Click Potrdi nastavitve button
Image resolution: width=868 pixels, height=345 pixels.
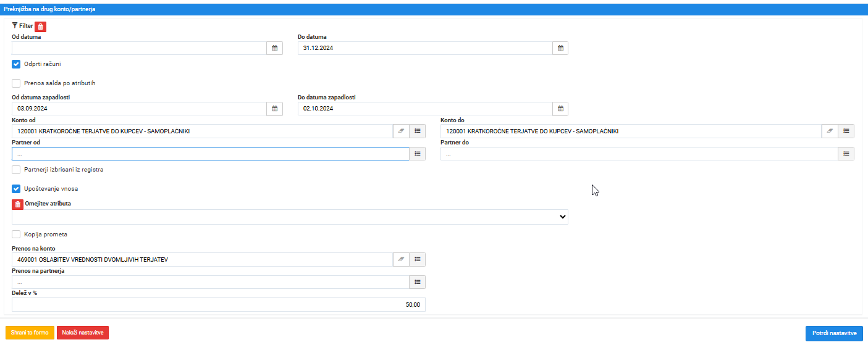834,333
